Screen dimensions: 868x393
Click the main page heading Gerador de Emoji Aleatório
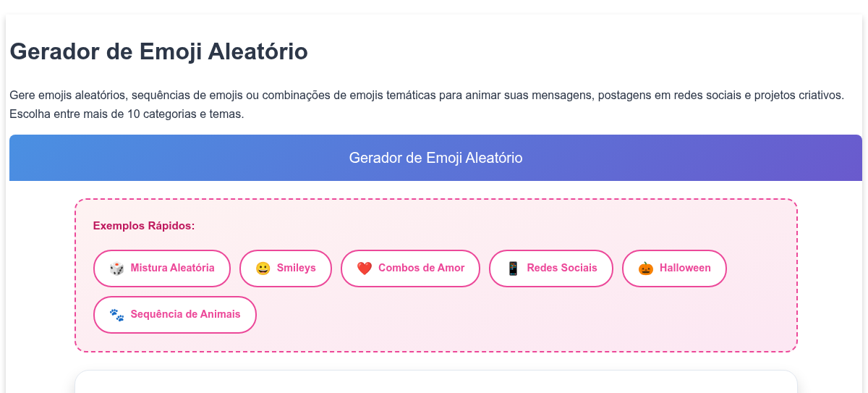point(159,52)
